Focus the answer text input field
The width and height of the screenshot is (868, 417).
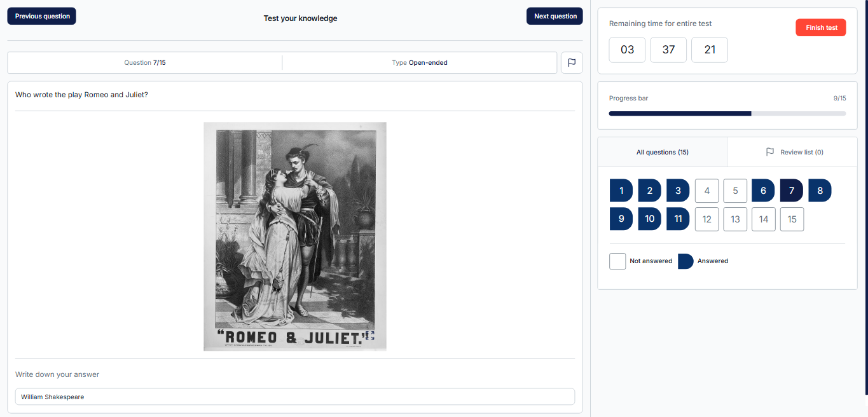pos(294,397)
